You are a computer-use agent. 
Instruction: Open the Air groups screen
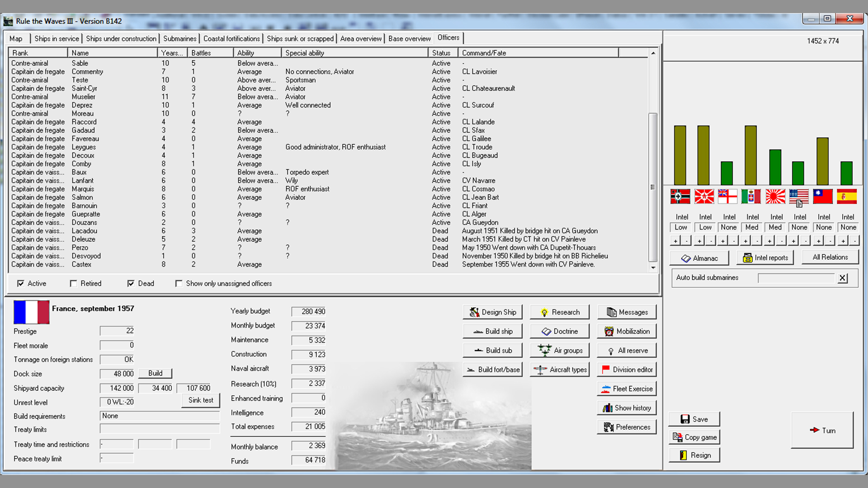click(x=560, y=350)
